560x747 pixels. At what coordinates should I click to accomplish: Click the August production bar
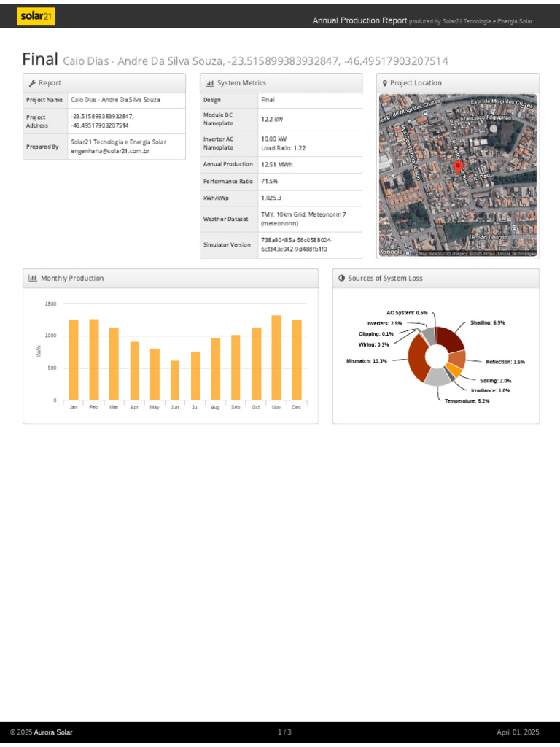click(215, 368)
